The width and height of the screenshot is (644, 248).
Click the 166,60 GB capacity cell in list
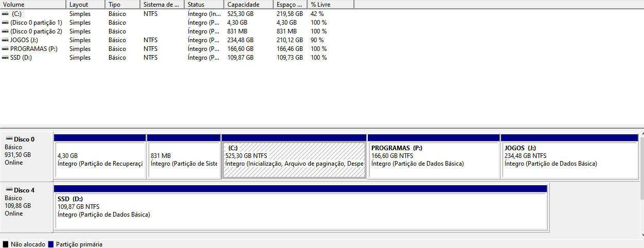coord(241,49)
